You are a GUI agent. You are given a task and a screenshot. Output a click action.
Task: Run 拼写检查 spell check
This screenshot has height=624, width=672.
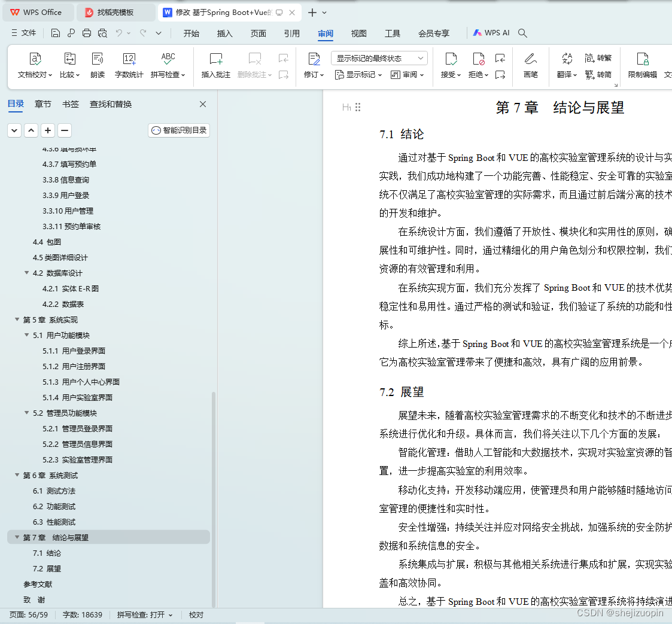[x=168, y=65]
